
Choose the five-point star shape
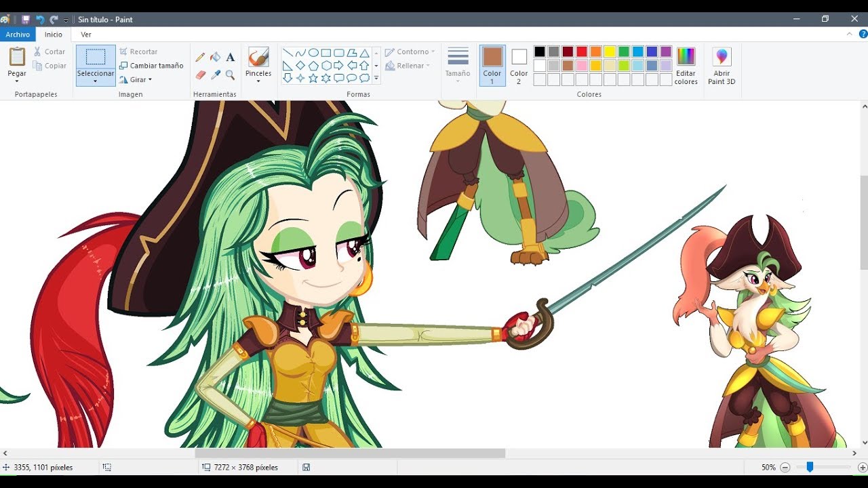coord(313,79)
